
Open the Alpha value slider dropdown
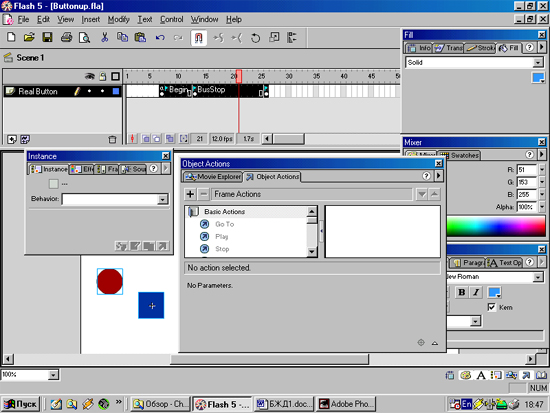pos(542,207)
